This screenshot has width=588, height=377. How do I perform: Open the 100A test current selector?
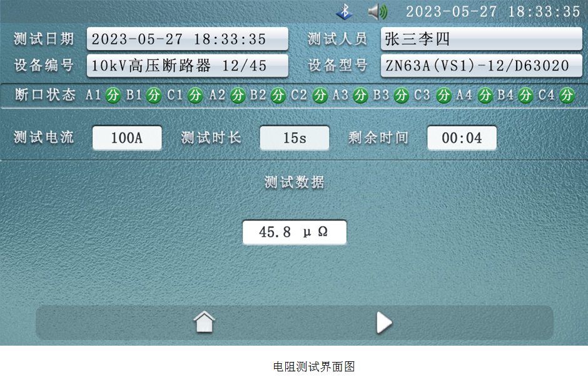127,138
